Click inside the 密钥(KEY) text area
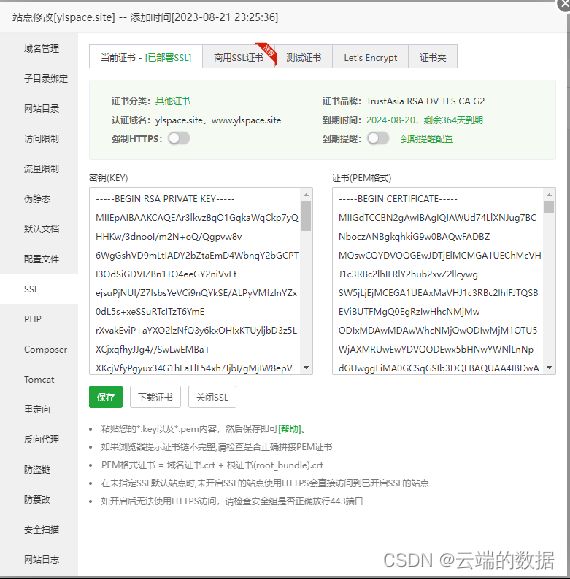 pyautogui.click(x=196, y=281)
